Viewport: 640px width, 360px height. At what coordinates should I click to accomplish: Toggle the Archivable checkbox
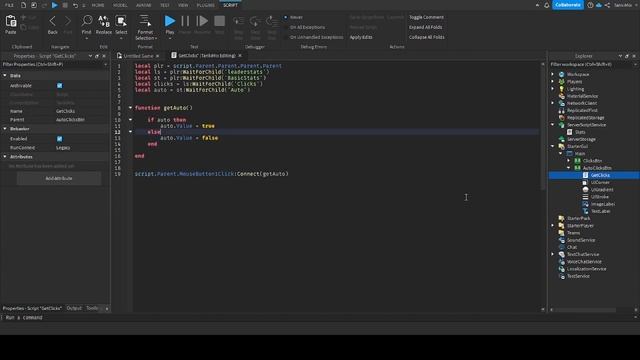tap(60, 86)
